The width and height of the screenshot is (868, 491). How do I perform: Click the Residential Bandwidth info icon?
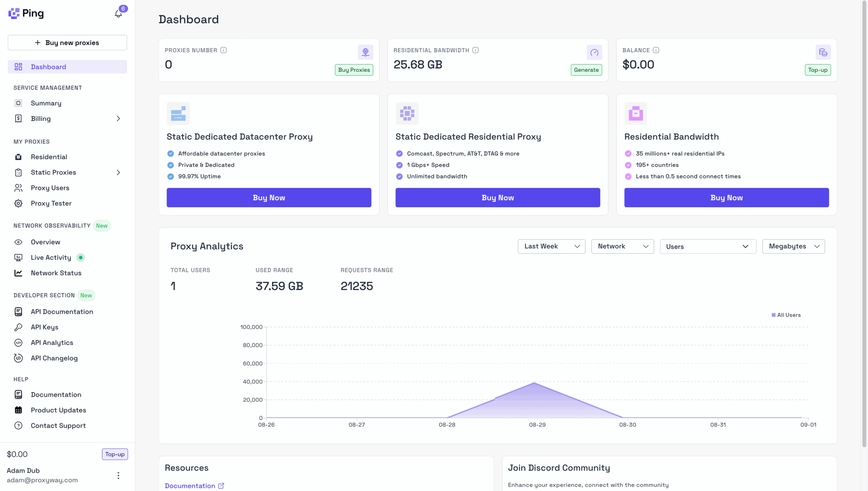[476, 50]
